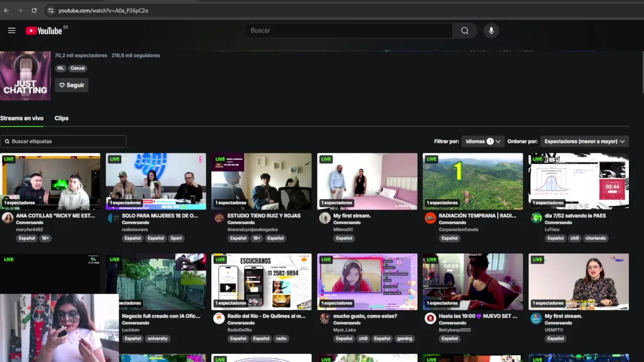Click Hasta las 19:00 stream title
The image size is (644, 362).
(478, 316)
